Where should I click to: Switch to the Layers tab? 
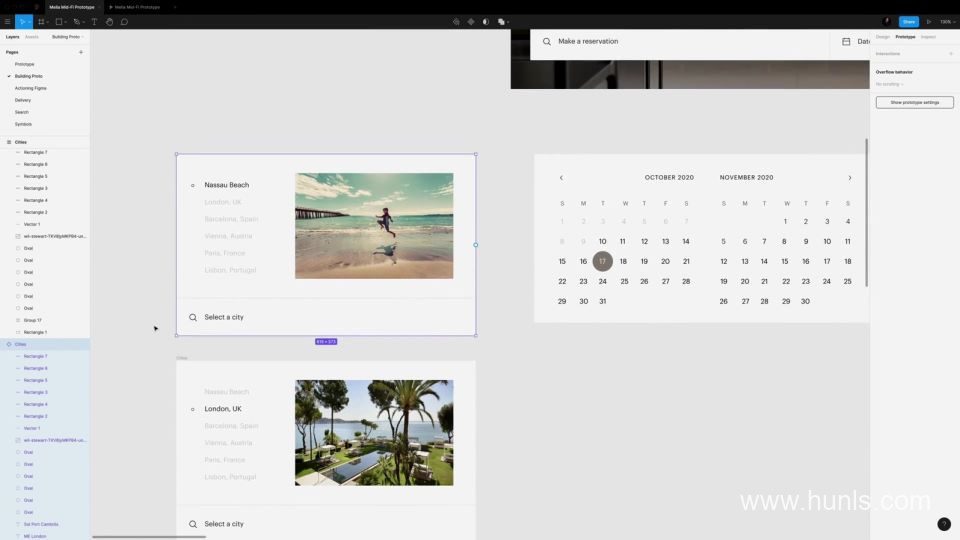pyautogui.click(x=12, y=37)
